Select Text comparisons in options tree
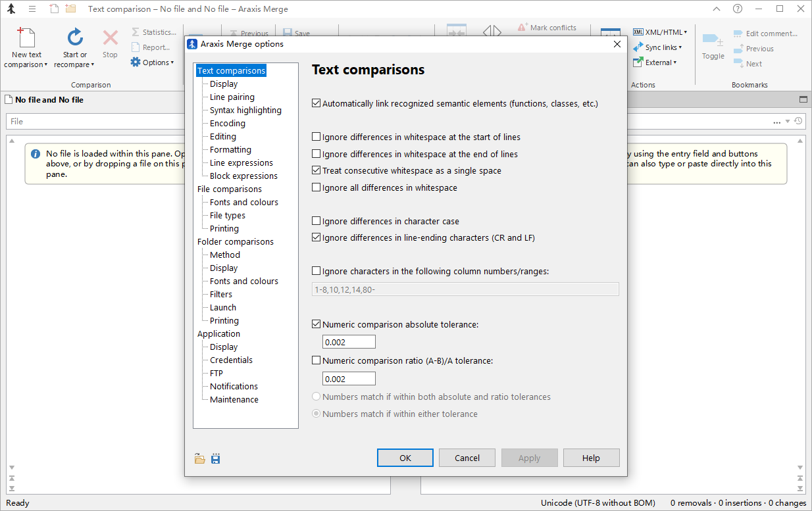This screenshot has width=812, height=511. 231,70
